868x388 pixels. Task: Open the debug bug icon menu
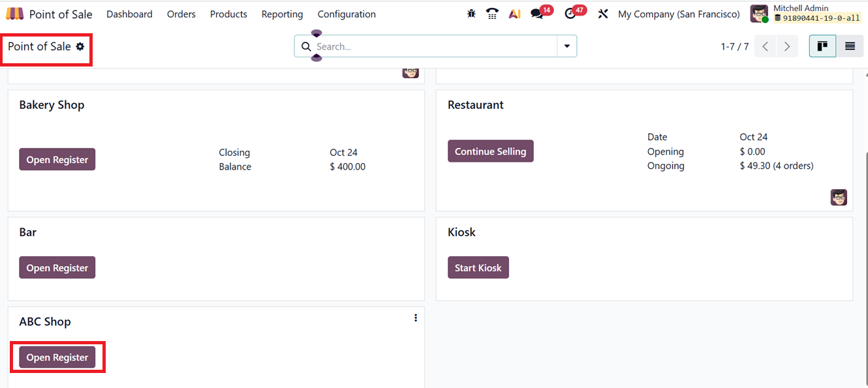pos(471,14)
